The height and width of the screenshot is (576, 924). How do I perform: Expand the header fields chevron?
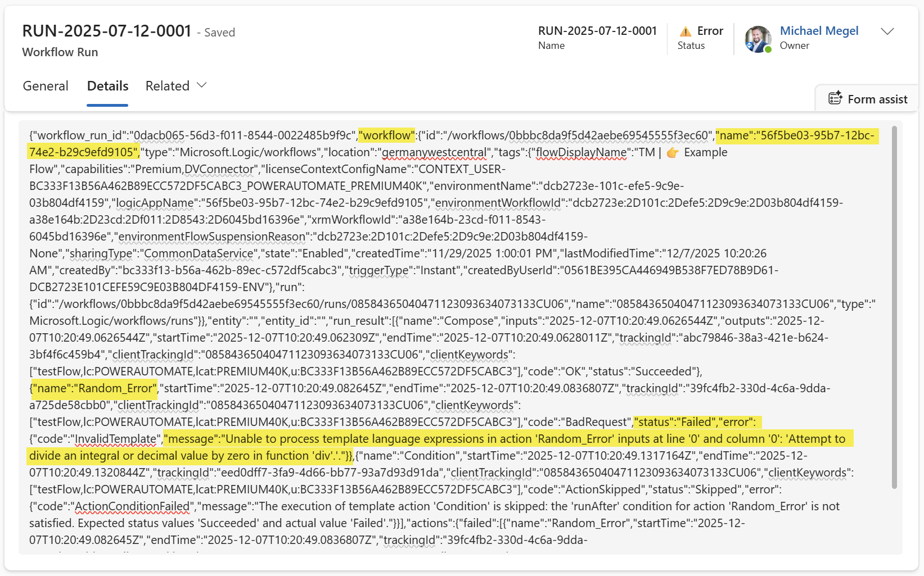tap(887, 31)
